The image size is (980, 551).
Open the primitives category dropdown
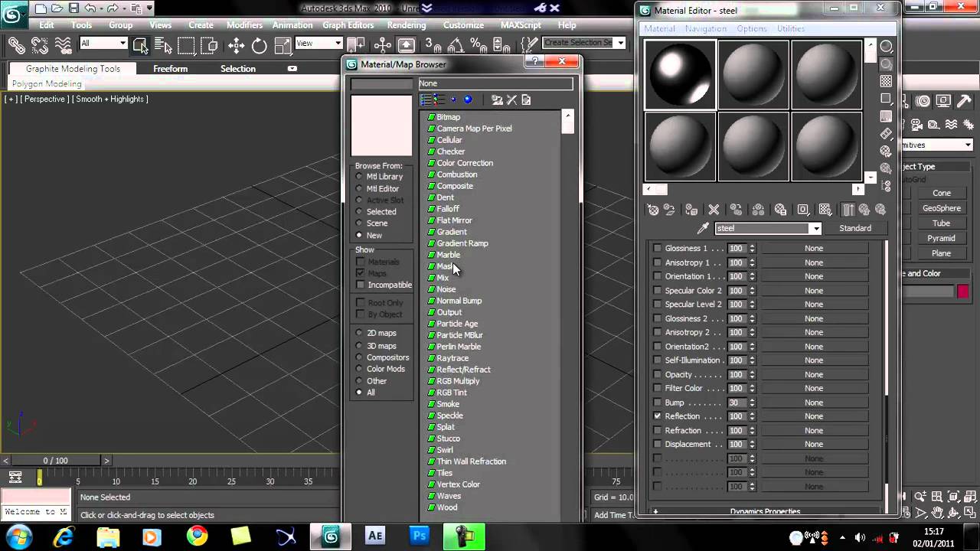[968, 145]
